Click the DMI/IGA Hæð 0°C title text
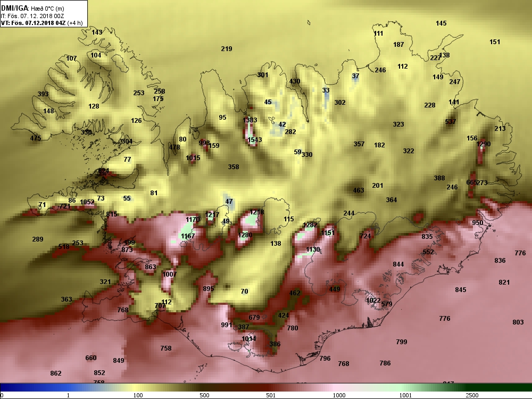The width and height of the screenshot is (532, 399). [x=32, y=8]
